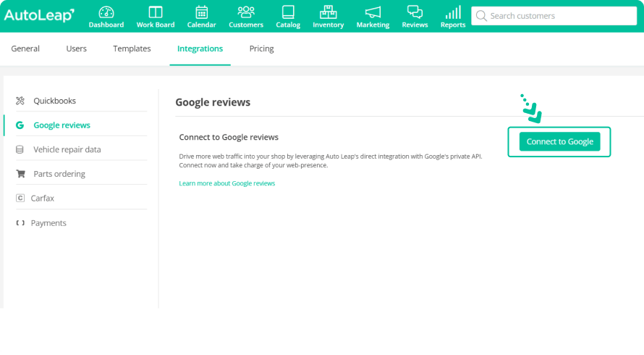The image size is (644, 355).
Task: Open the Pricing tab
Action: (261, 49)
